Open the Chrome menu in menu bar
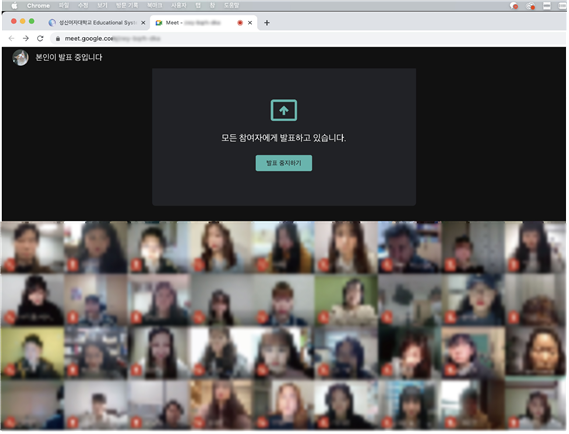Image resolution: width=569 pixels, height=434 pixels. 38,5
